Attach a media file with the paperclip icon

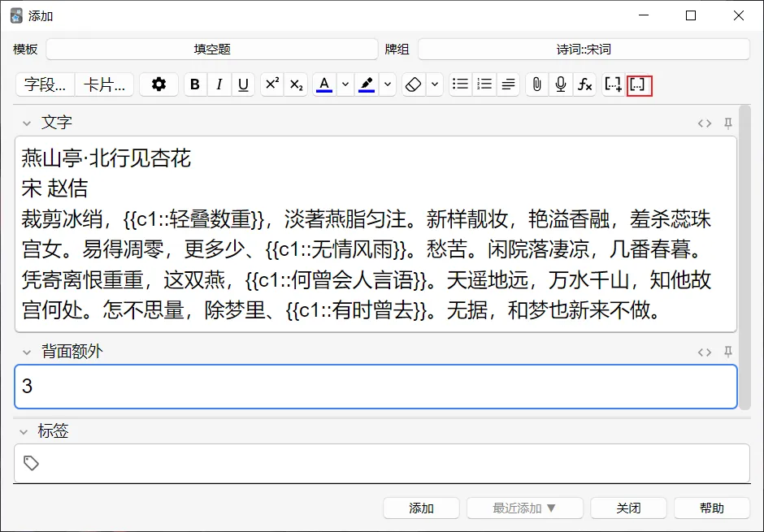(536, 84)
